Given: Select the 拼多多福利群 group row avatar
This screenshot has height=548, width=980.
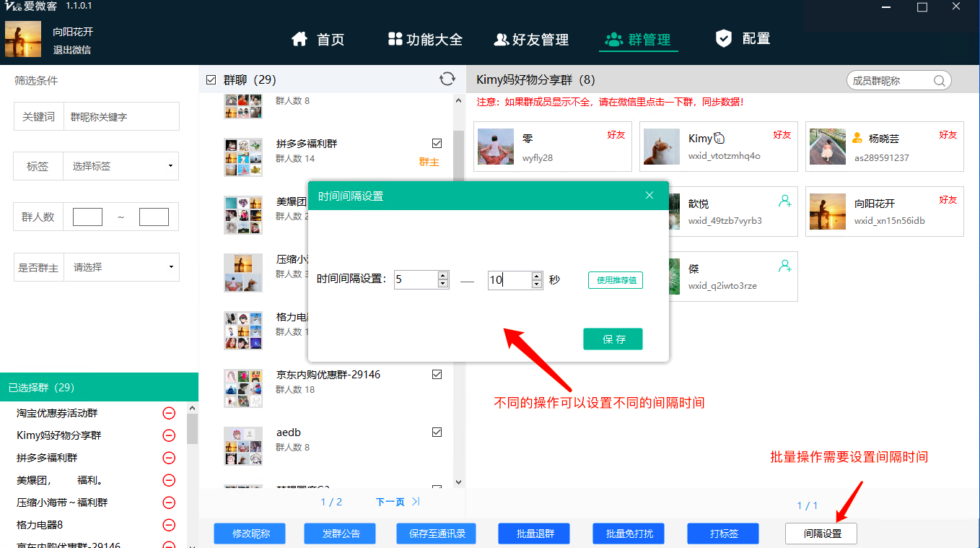Looking at the screenshot, I should [x=243, y=157].
